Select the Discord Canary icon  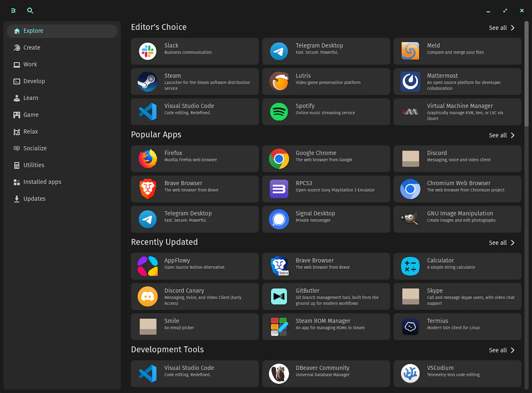(148, 296)
